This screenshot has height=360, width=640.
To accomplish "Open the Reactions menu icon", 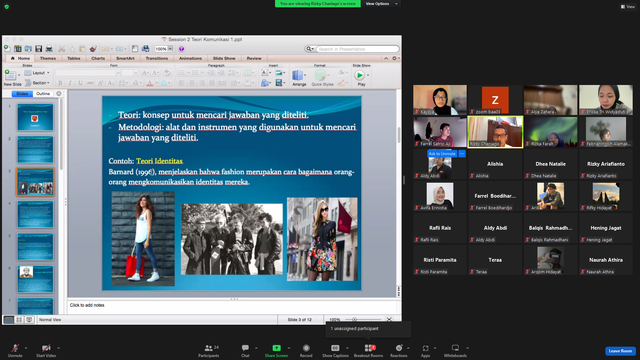I will coord(399,348).
